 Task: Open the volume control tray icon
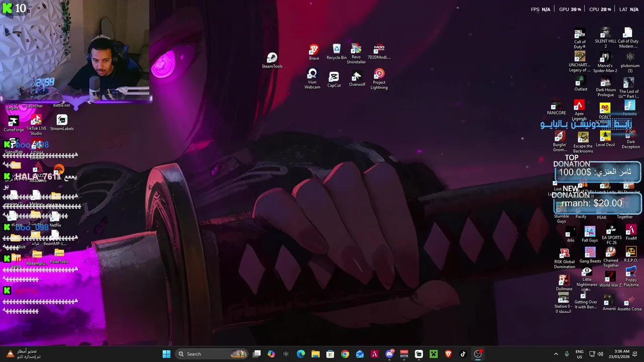click(x=601, y=354)
